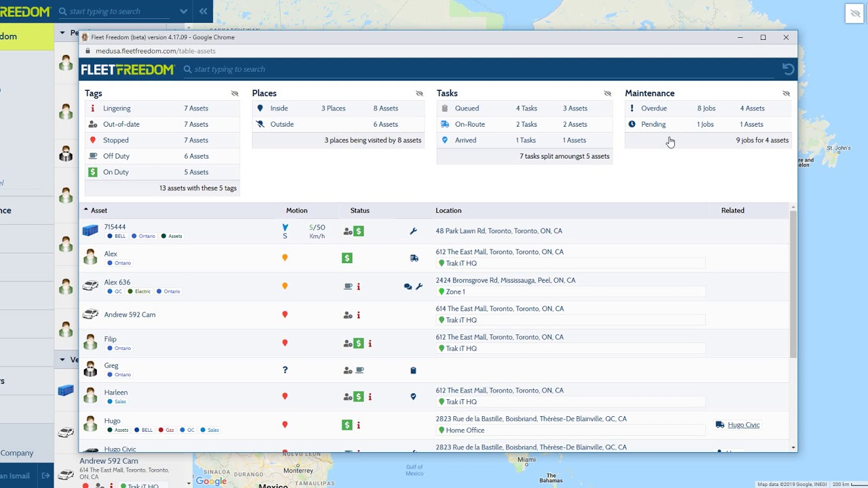Screen dimensions: 868x488
Task: Click the scroll down arrow of the table
Action: [793, 448]
